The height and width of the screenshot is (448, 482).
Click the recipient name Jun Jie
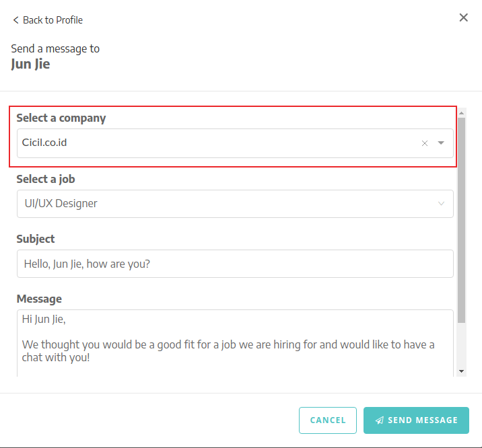click(30, 65)
